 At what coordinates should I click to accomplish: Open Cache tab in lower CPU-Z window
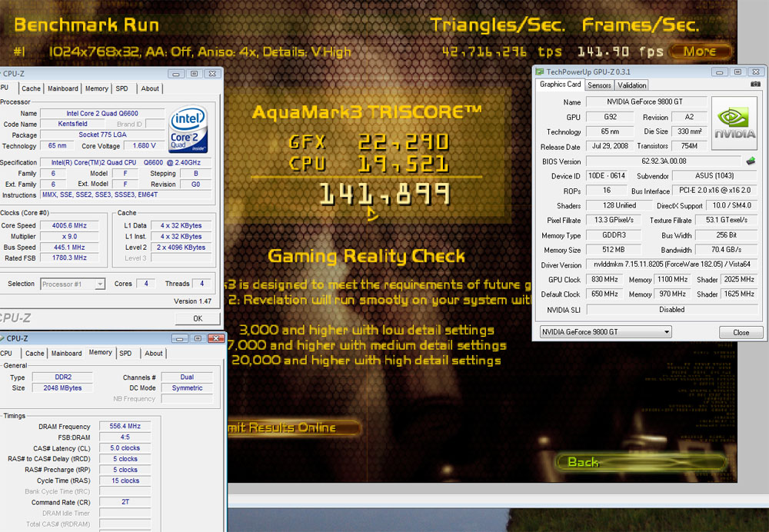35,353
